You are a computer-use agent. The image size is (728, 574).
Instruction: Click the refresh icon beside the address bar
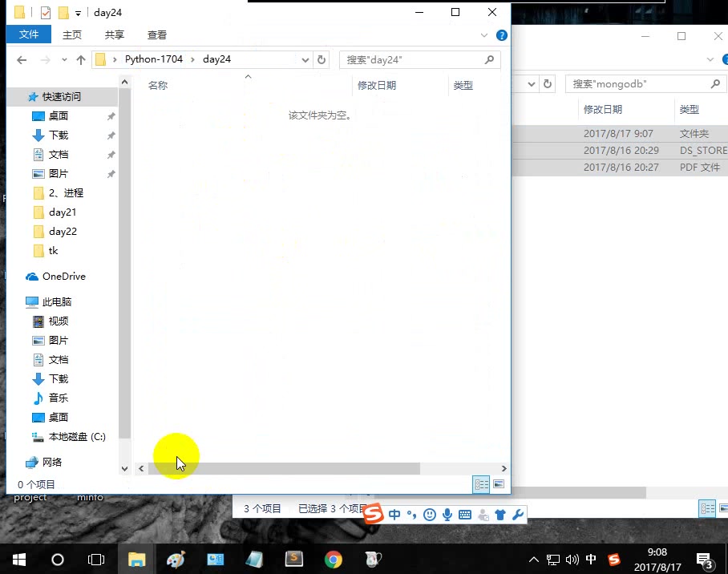click(322, 59)
